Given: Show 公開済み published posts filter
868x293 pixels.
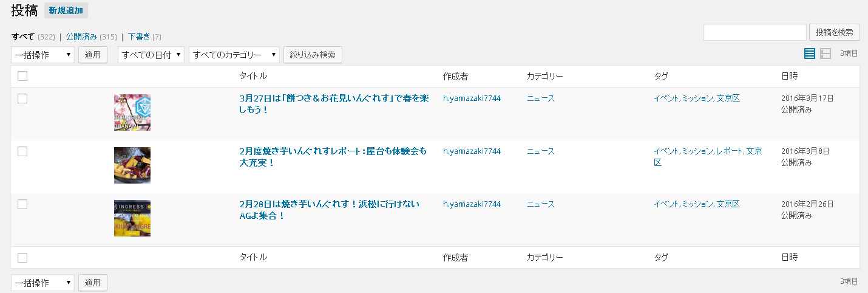Looking at the screenshot, I should pos(82,36).
